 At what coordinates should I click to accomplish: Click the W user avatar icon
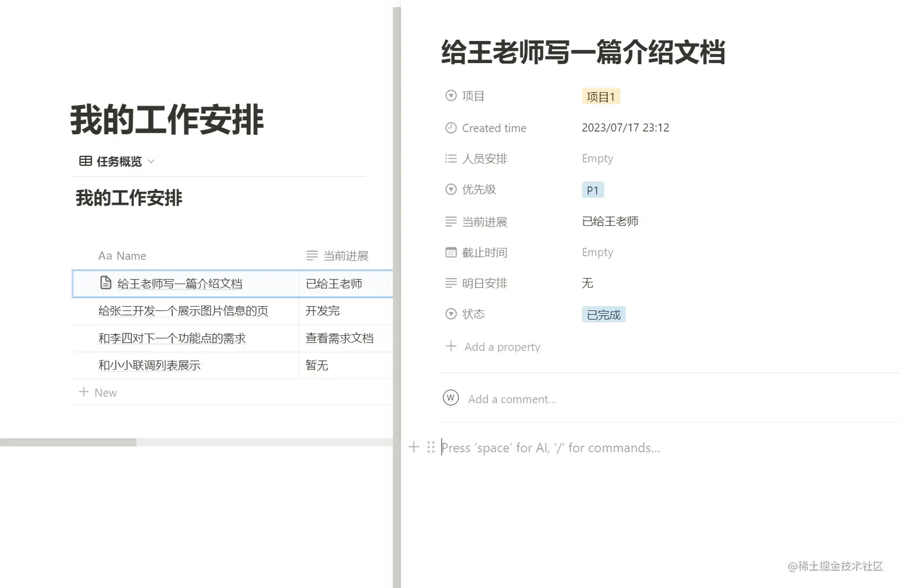(451, 398)
